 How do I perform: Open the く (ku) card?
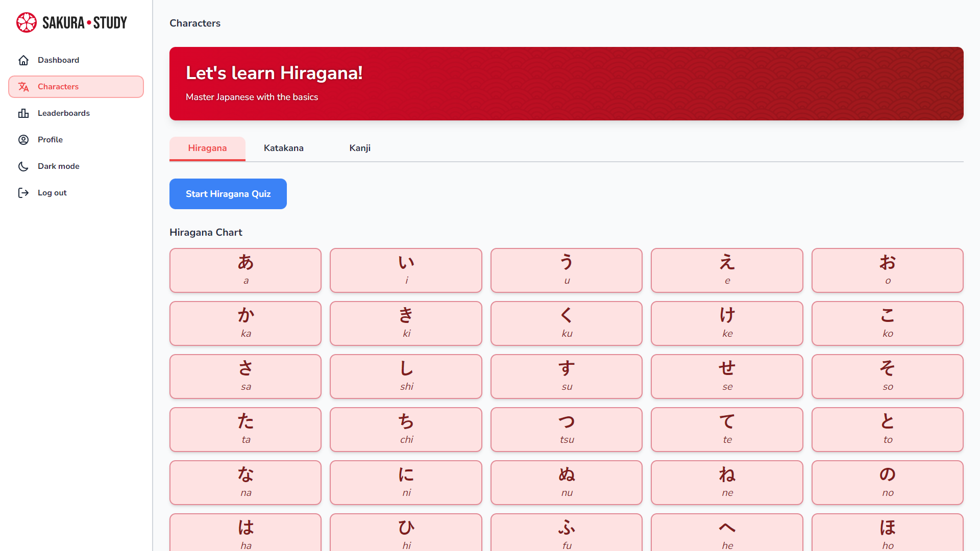tap(567, 323)
